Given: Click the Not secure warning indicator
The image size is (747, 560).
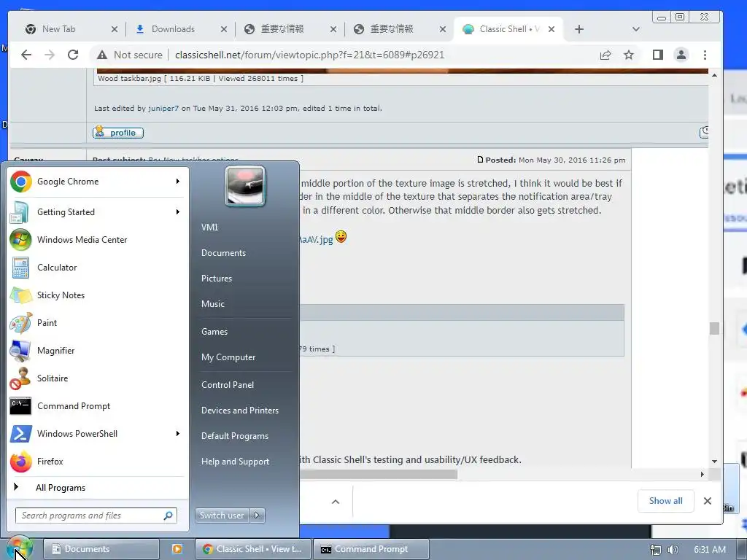Looking at the screenshot, I should coord(130,55).
